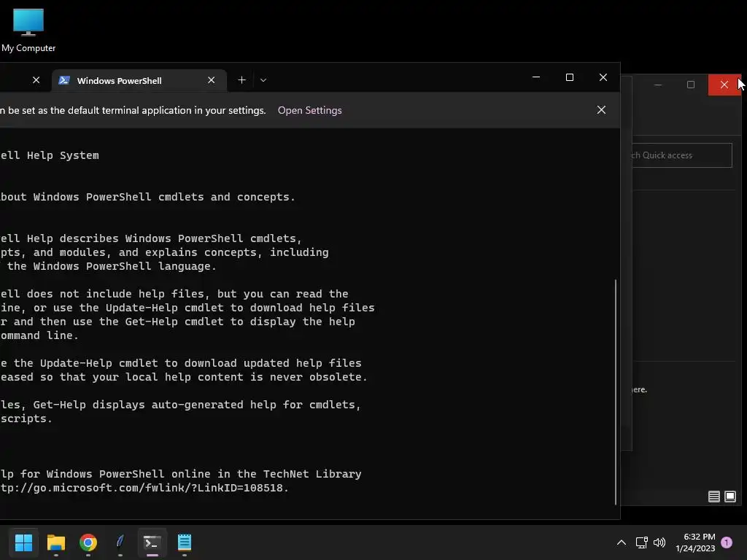This screenshot has height=560, width=747.
Task: Click the line 'ommand line.'
Action: [x=39, y=335]
